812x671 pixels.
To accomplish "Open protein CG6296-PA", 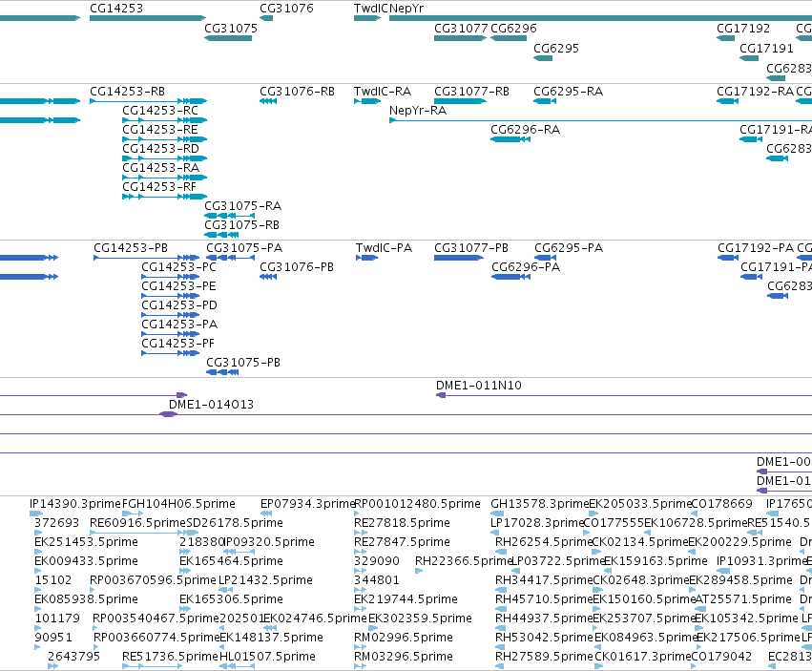I will click(526, 267).
